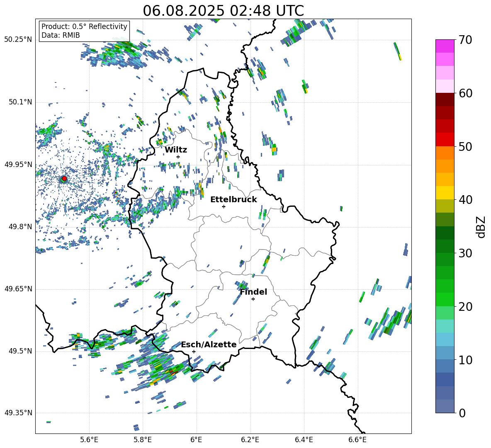Click the timestamp title 06.08.2025 02:48 UTC
Image resolution: width=491 pixels, height=448 pixels.
[x=223, y=11]
